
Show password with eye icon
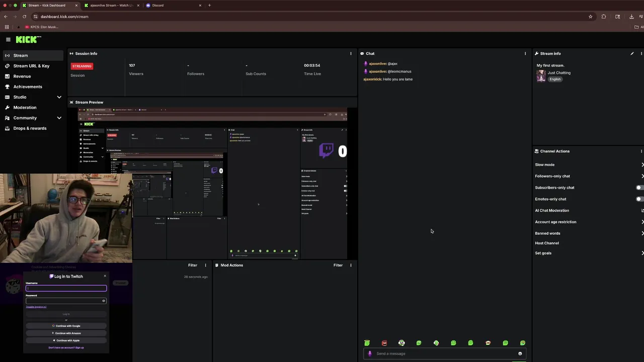104,301
